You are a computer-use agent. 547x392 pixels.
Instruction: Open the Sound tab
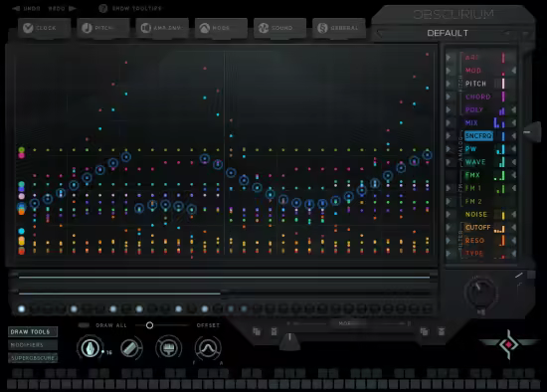pos(280,28)
